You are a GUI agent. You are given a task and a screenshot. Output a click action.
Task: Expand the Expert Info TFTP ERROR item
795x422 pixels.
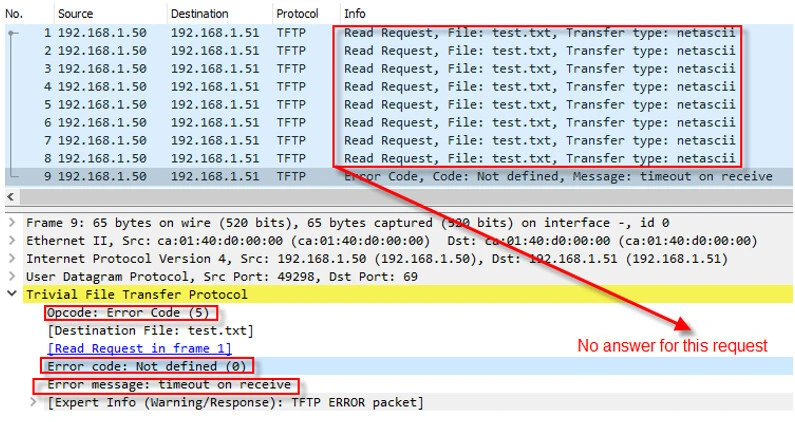(36, 403)
